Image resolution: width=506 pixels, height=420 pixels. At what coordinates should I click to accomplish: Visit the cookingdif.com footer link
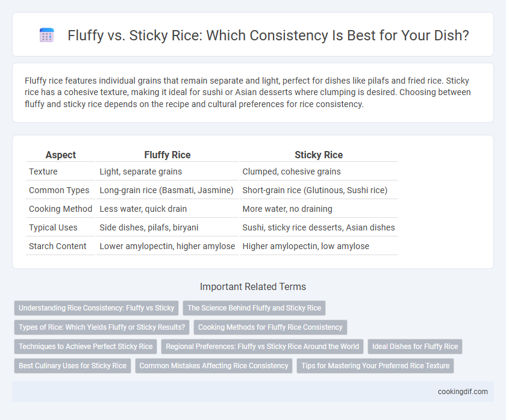pos(463,392)
